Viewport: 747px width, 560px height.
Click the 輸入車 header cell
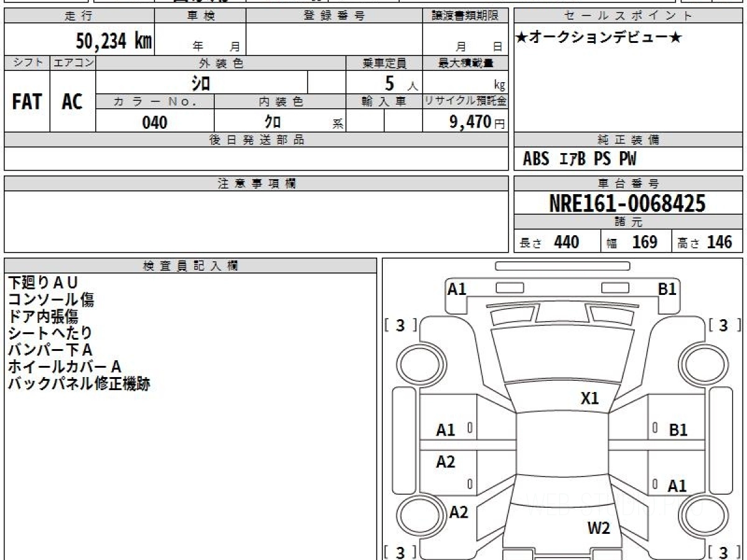[384, 102]
